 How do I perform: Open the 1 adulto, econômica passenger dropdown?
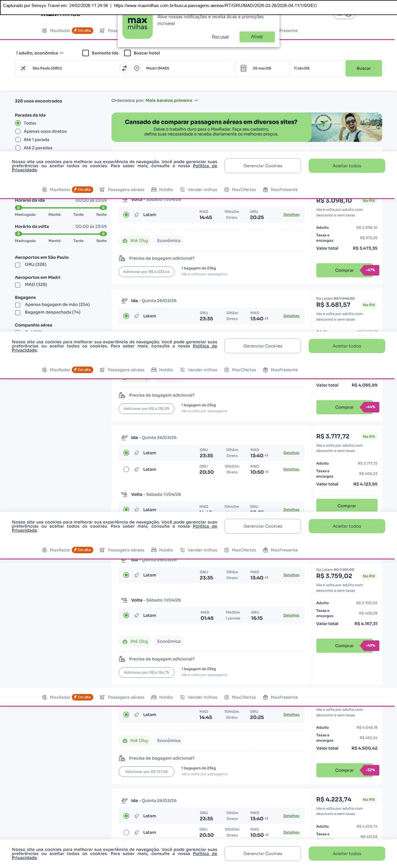[40, 53]
